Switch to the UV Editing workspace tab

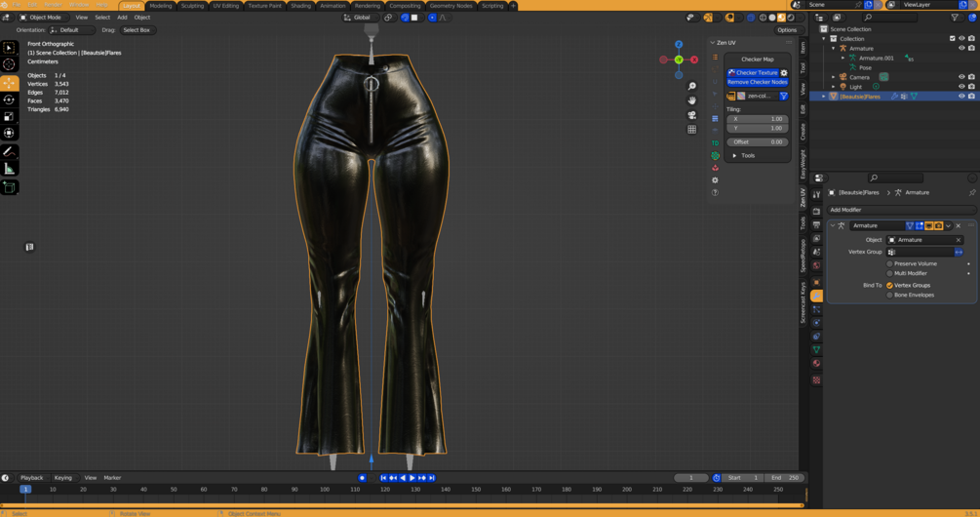pyautogui.click(x=225, y=6)
